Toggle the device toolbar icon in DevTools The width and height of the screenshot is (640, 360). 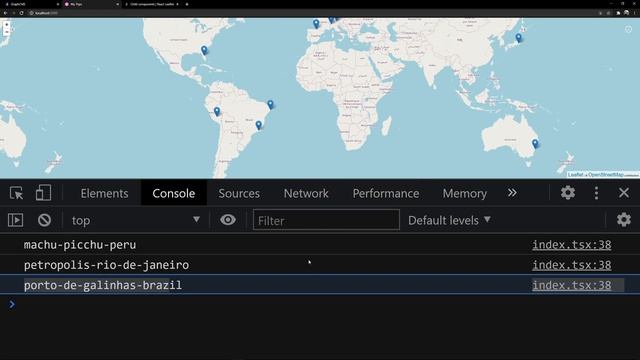pyautogui.click(x=43, y=193)
